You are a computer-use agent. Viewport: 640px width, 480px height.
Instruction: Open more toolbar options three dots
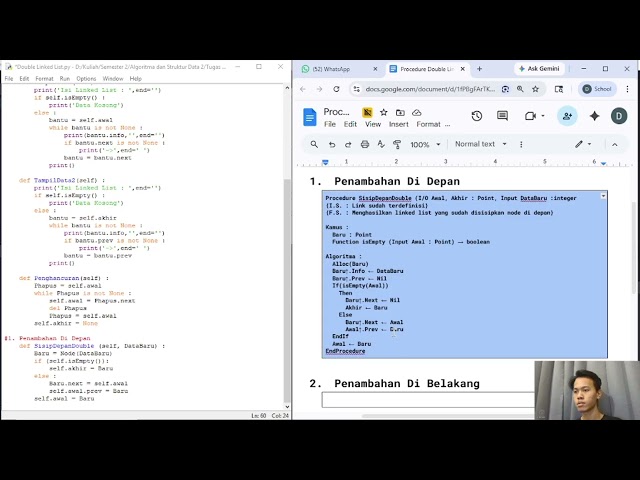coord(521,144)
